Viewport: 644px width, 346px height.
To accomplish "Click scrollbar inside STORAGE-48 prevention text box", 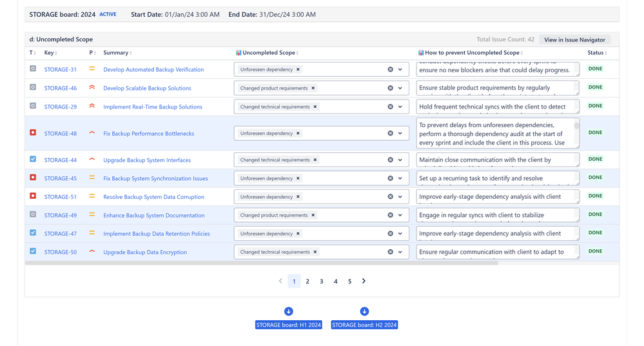I will (577, 125).
